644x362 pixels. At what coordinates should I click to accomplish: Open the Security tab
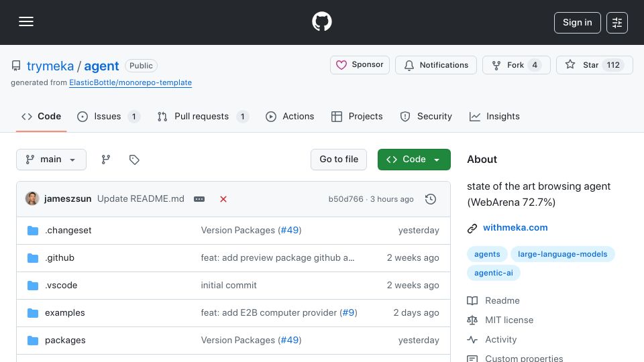click(x=425, y=117)
